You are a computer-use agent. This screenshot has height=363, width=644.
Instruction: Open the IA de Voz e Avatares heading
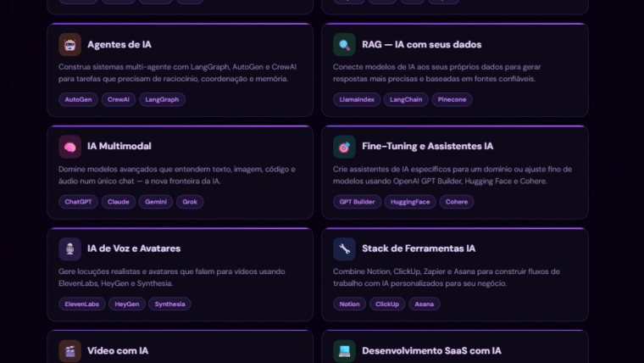(133, 249)
